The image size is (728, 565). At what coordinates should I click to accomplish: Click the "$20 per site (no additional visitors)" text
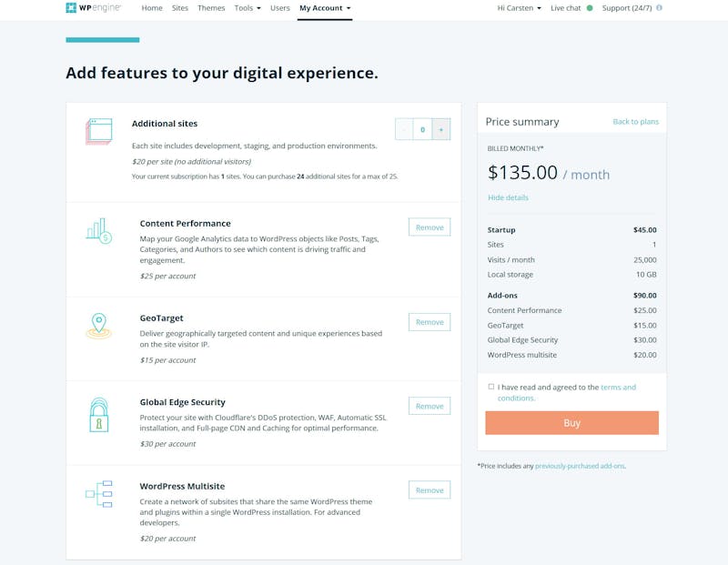[x=191, y=162]
